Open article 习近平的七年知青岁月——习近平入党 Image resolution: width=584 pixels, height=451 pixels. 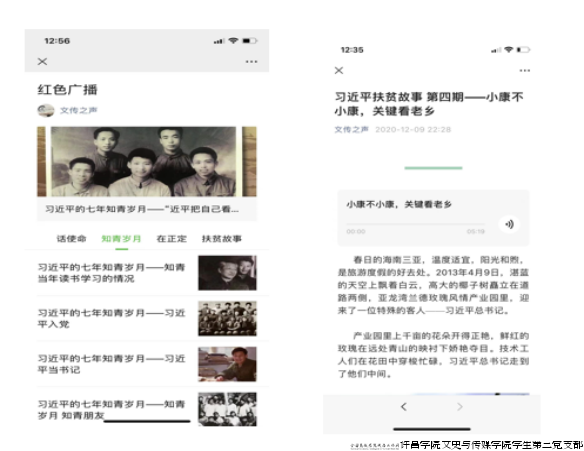point(111,318)
